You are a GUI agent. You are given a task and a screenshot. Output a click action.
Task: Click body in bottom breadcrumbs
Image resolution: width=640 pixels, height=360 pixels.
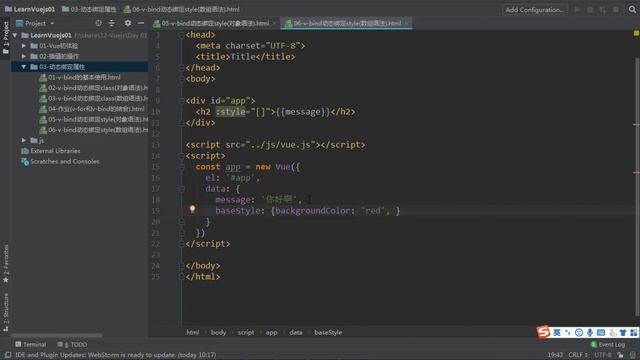(x=218, y=332)
